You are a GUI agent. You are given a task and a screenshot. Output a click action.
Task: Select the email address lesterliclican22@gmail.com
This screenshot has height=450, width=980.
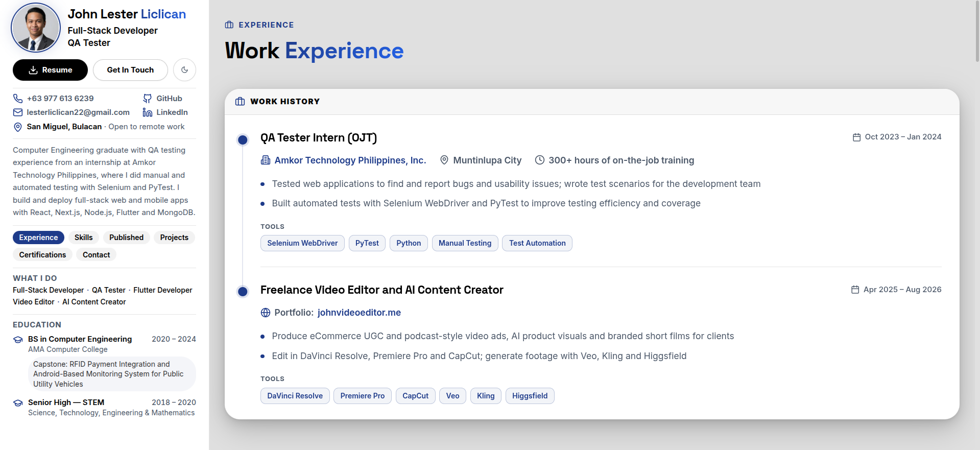coord(78,112)
